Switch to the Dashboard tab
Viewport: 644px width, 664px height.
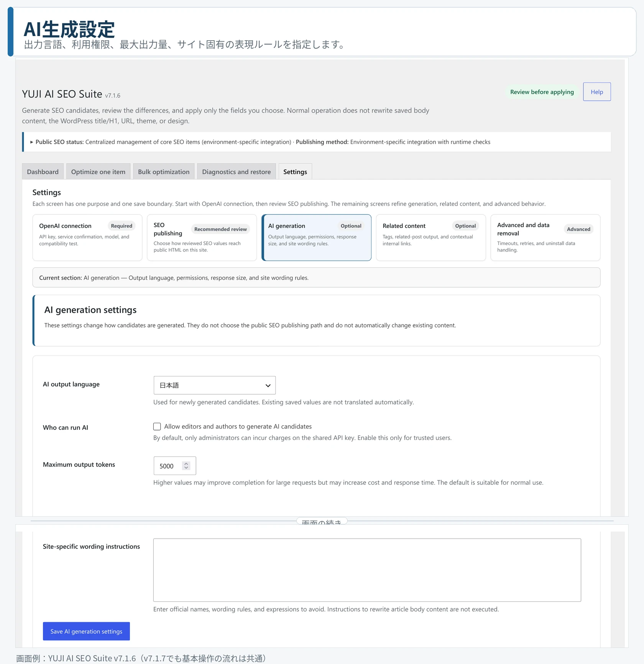[43, 171]
